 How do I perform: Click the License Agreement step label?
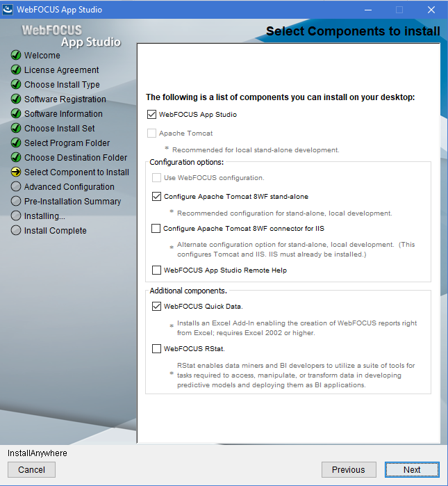point(62,70)
